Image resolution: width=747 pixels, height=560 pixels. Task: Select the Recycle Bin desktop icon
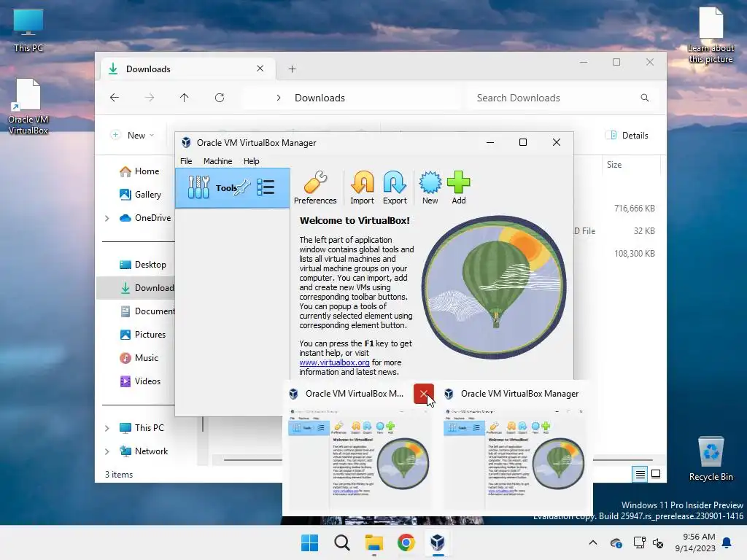(x=711, y=459)
